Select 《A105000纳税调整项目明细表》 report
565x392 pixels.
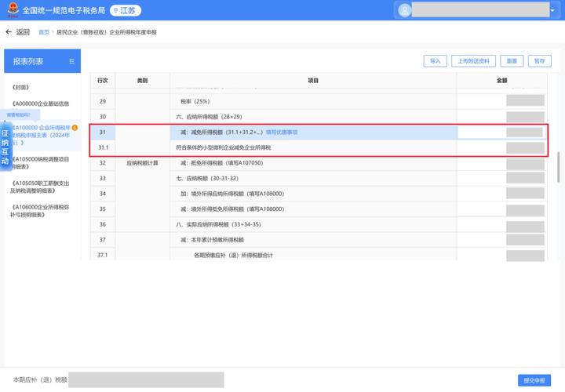(x=40, y=163)
